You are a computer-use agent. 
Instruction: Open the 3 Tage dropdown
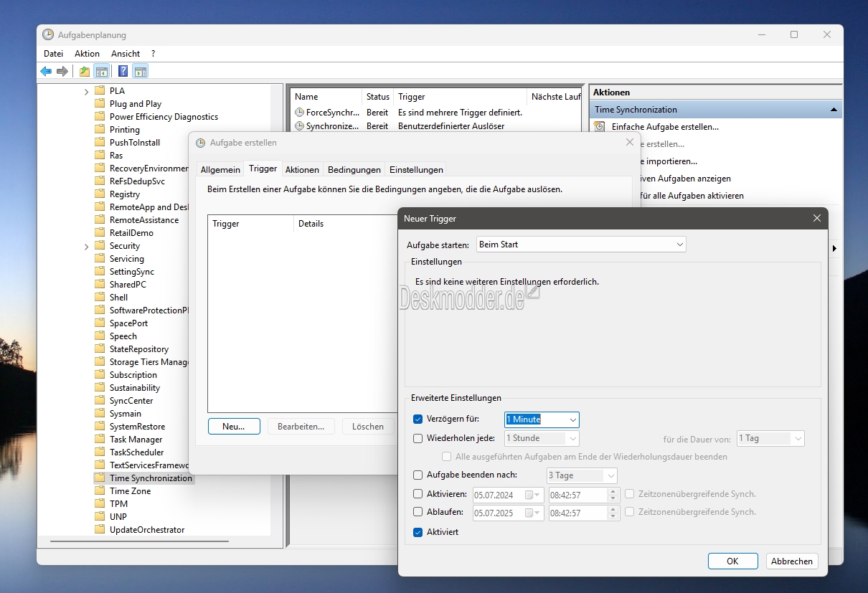click(x=610, y=475)
